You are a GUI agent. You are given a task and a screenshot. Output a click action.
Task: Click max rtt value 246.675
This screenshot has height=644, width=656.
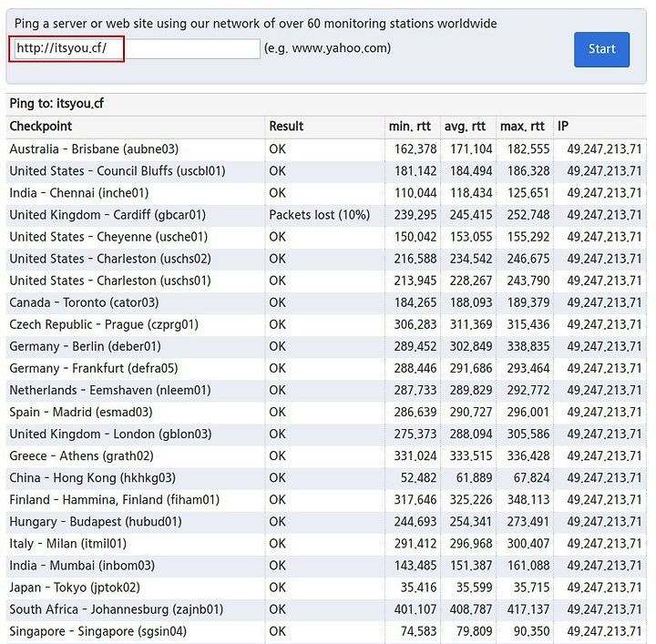click(x=528, y=259)
